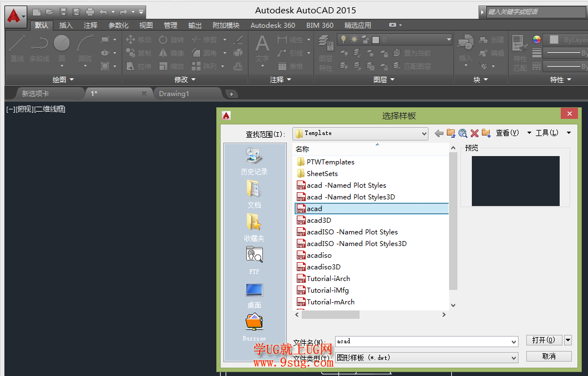Image resolution: width=588 pixels, height=376 pixels.
Task: Click Up one level folder icon in dialog
Action: click(451, 133)
